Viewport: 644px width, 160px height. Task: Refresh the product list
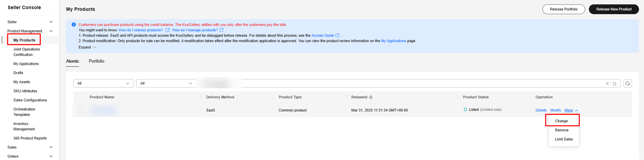coord(627,84)
